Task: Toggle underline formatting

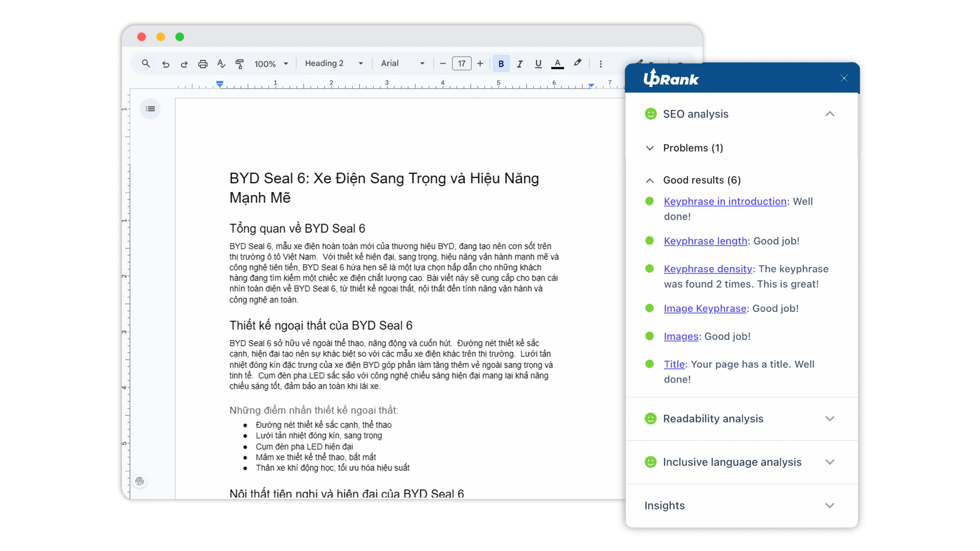Action: (x=538, y=64)
